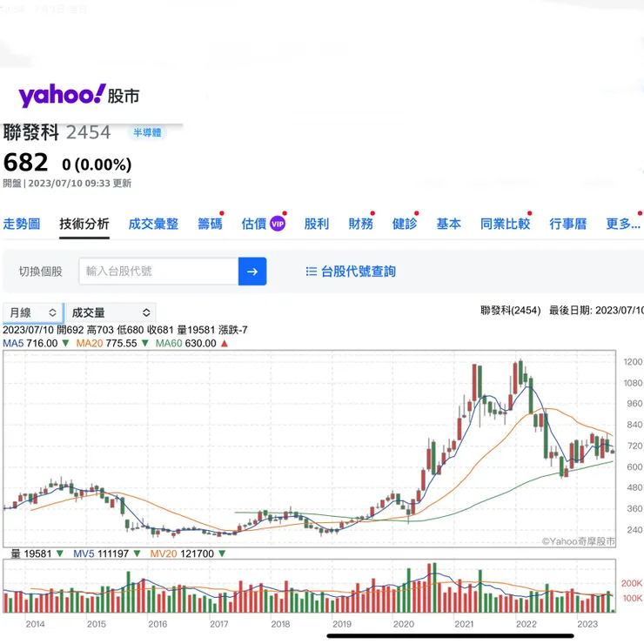Click the blue arrow search button
Screen dimensions: 644x644
[x=252, y=272]
